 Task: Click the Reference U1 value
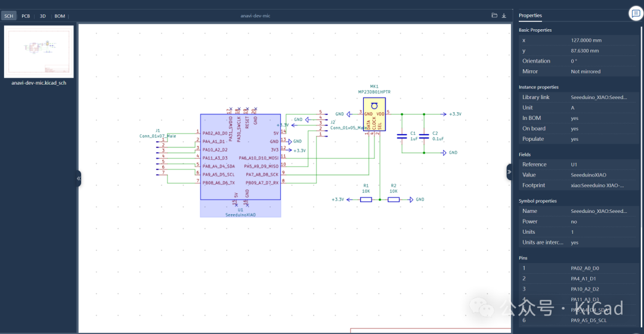coord(574,165)
